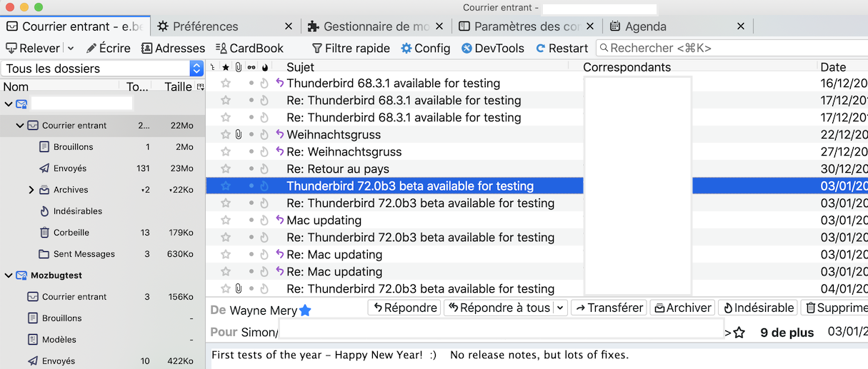Open CardBook from the toolbar
This screenshot has height=369, width=868.
tap(249, 49)
